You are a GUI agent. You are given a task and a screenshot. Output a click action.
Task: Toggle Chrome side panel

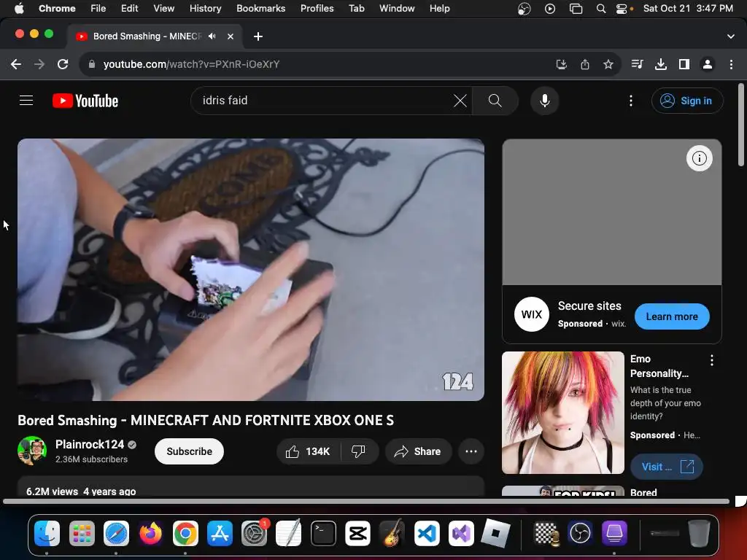[x=684, y=64]
